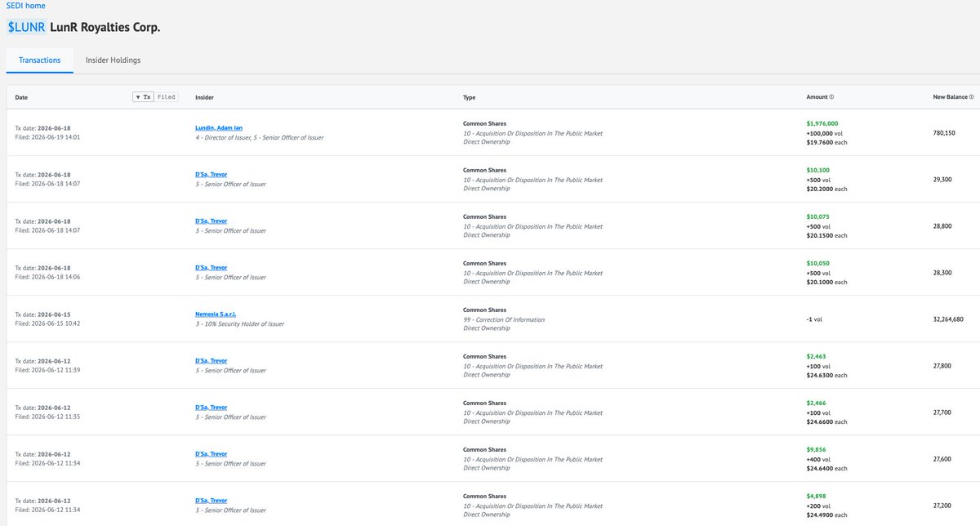Click the $LUNR ticker badge
The image size is (980, 526).
pyautogui.click(x=26, y=28)
